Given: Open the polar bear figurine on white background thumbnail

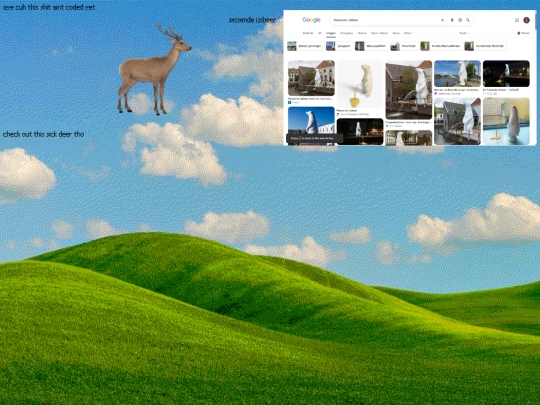Looking at the screenshot, I should [360, 84].
